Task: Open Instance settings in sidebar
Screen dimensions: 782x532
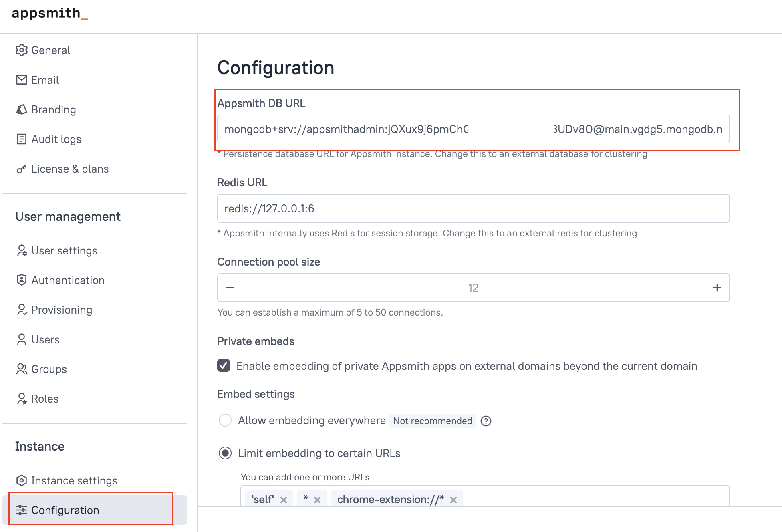Action: click(x=74, y=480)
